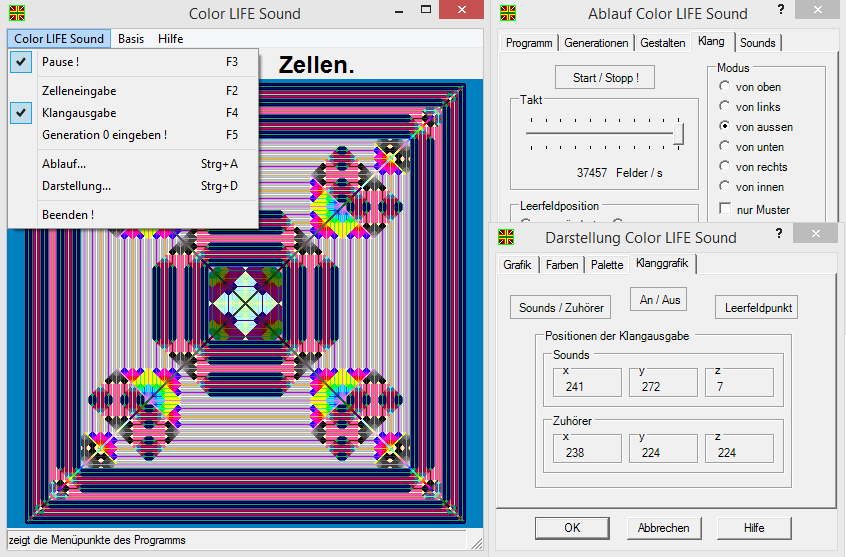This screenshot has height=557, width=846.
Task: Open Ablauf... from the menu
Action: point(133,164)
